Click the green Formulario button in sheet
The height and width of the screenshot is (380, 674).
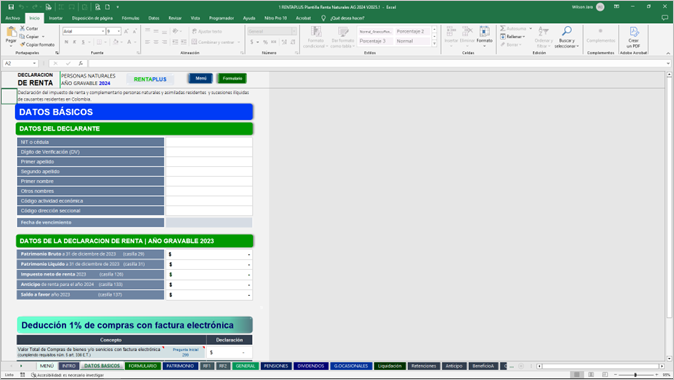click(x=232, y=79)
